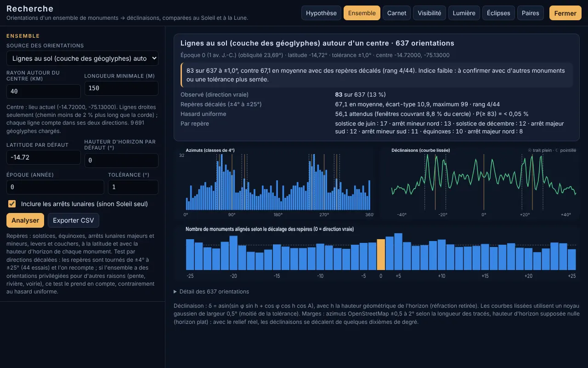Click the 'Par repère' row label
The image size is (588, 368).
point(194,124)
